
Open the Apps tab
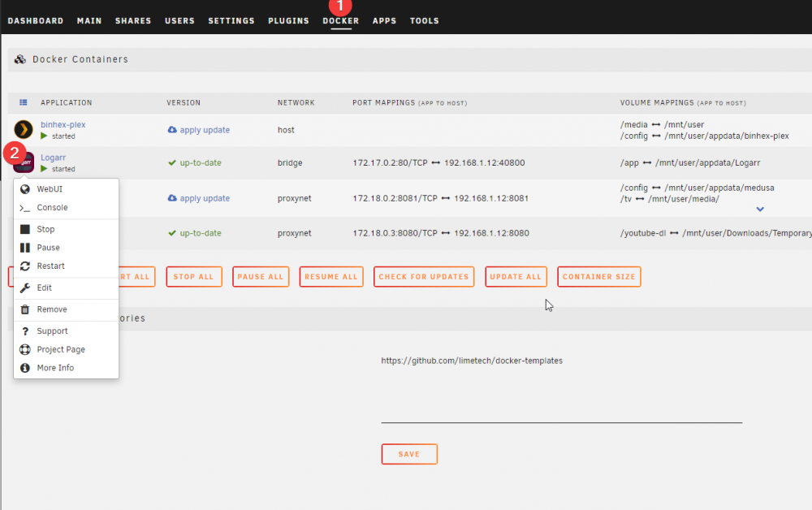coord(384,21)
